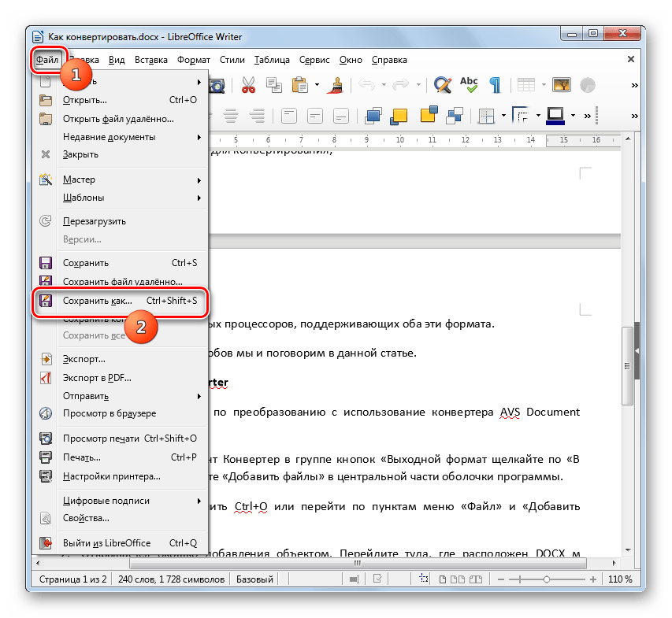Viewport: 672px width, 618px height.
Task: Click the 110 % zoom level
Action: (x=620, y=579)
